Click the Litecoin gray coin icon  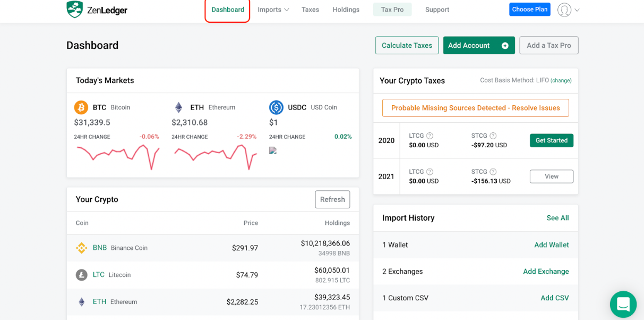(x=81, y=275)
